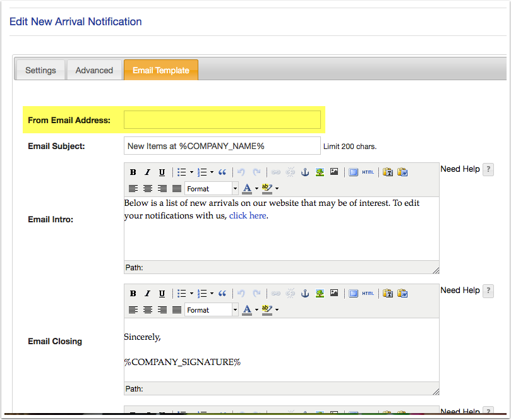
Task: Expand numbered list style arrow in Email Intro
Action: tap(212, 172)
